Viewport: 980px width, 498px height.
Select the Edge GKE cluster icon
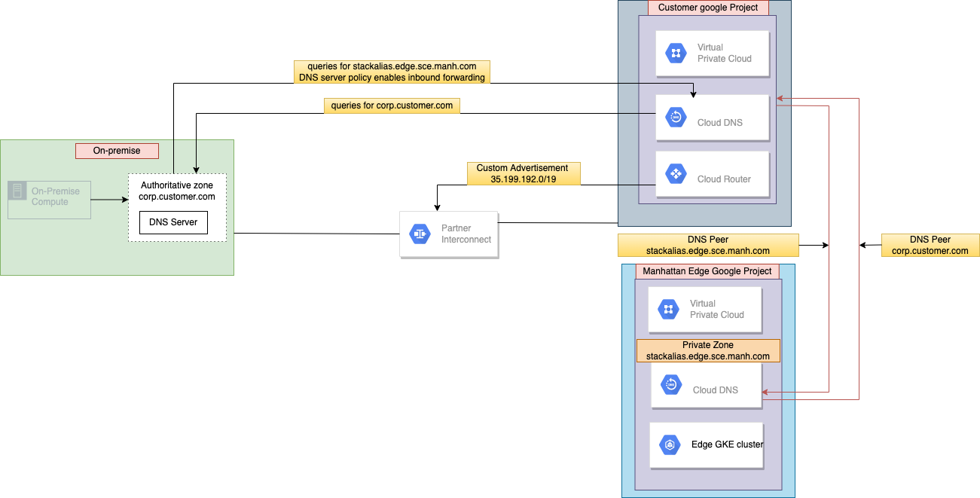tap(669, 445)
